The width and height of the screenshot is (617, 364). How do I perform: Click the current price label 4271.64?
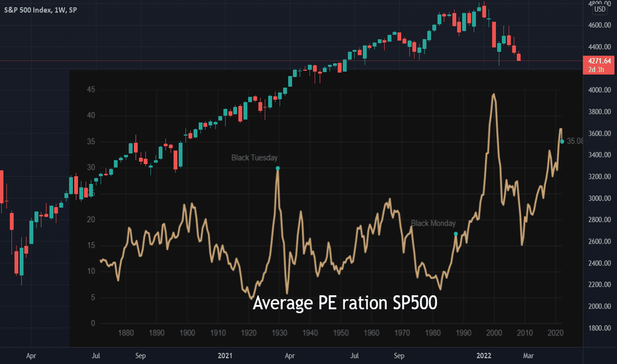(x=599, y=61)
